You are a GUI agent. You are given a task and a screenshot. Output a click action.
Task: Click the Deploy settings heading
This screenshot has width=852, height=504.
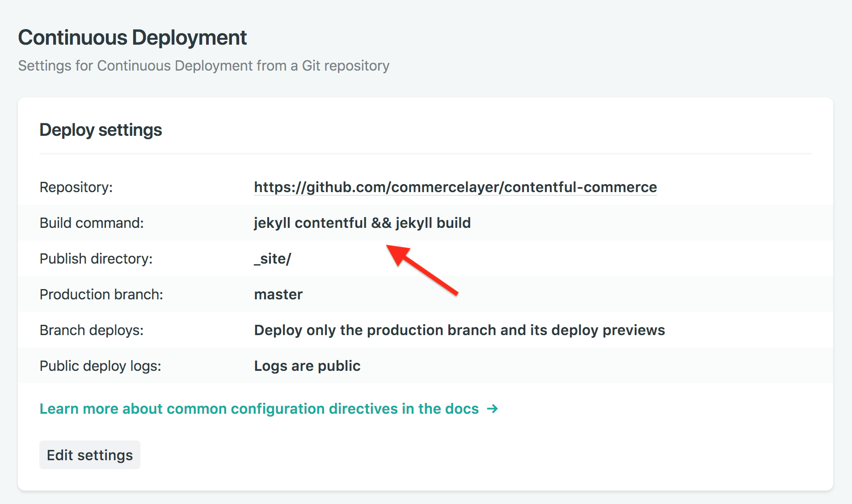[101, 130]
